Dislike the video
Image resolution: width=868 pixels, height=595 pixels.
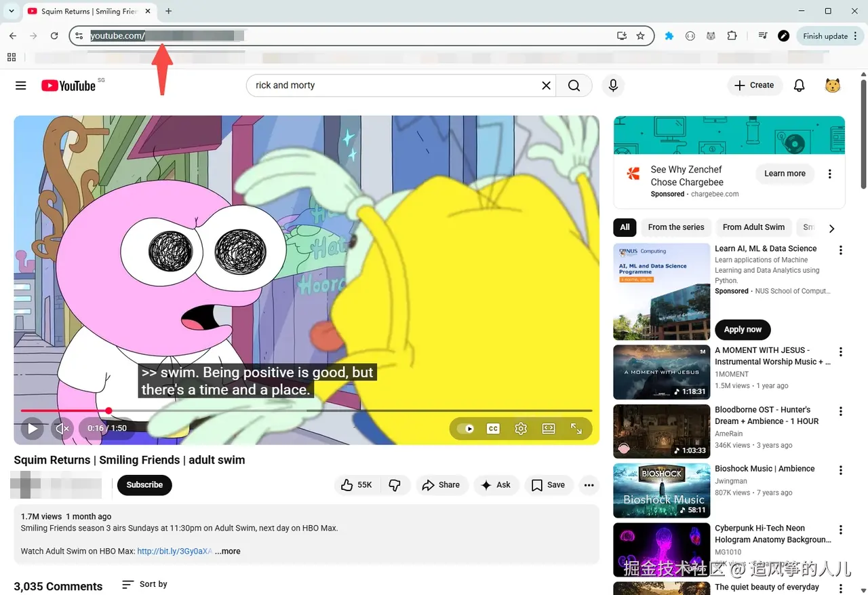pyautogui.click(x=395, y=485)
